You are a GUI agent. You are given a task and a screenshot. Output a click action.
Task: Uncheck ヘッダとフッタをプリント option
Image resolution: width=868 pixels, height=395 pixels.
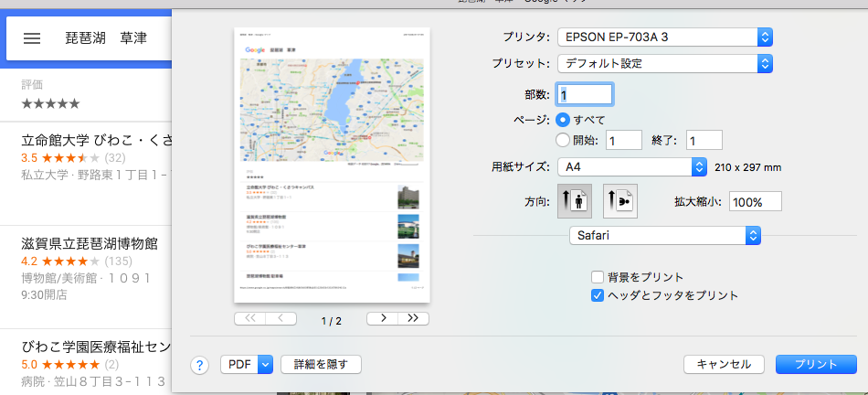pos(598,295)
